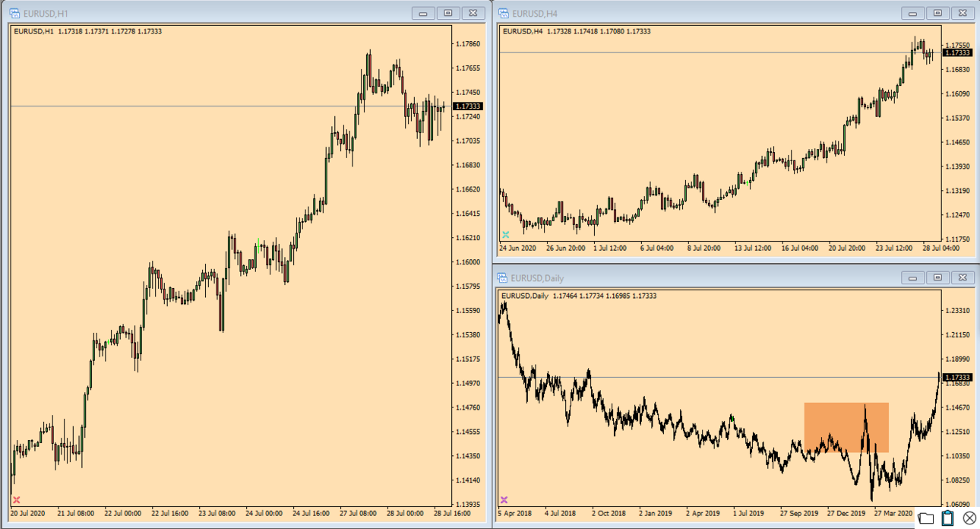
Task: Click the 1.17860 price level on H1 scale
Action: coord(469,44)
